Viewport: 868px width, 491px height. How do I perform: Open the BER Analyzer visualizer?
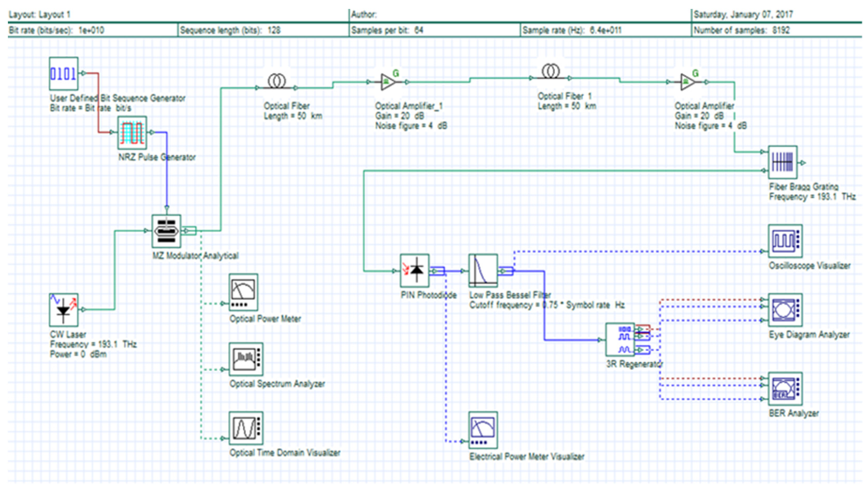785,389
